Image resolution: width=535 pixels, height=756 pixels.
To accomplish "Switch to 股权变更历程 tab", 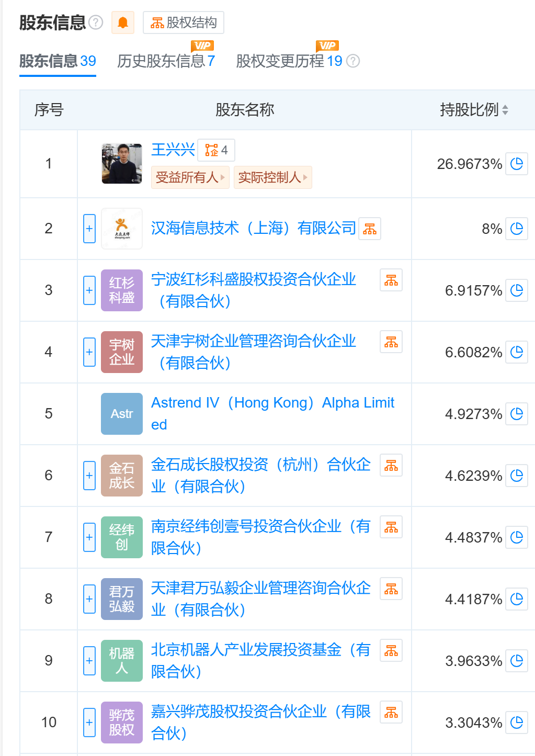I will point(289,61).
